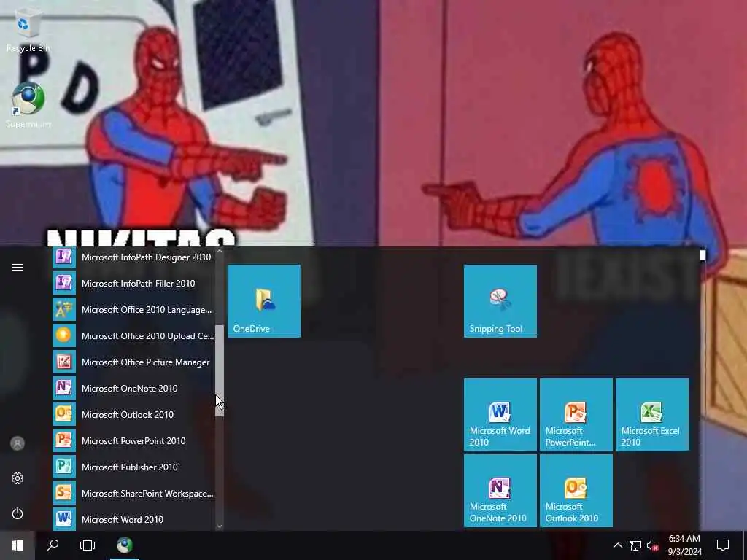This screenshot has width=747, height=560.
Task: Launch Office 2010 Upload Center icon
Action: click(x=64, y=335)
